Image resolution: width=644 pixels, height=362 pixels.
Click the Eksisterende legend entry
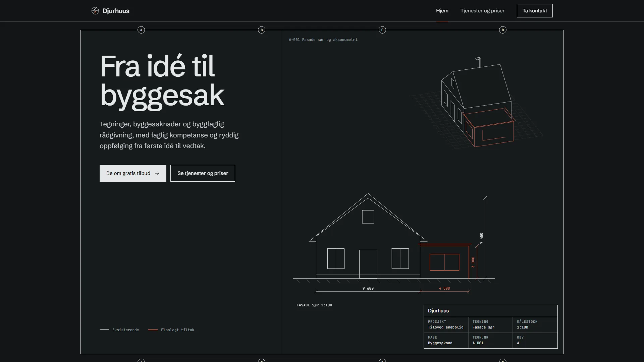pyautogui.click(x=119, y=330)
